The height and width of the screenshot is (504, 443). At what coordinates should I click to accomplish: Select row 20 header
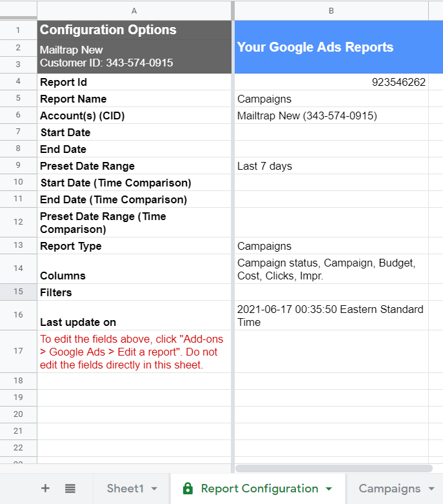coord(18,414)
